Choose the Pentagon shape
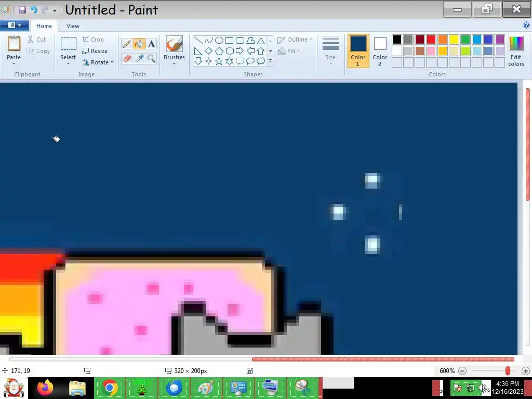Viewport: 532px width, 399px height. 219,51
